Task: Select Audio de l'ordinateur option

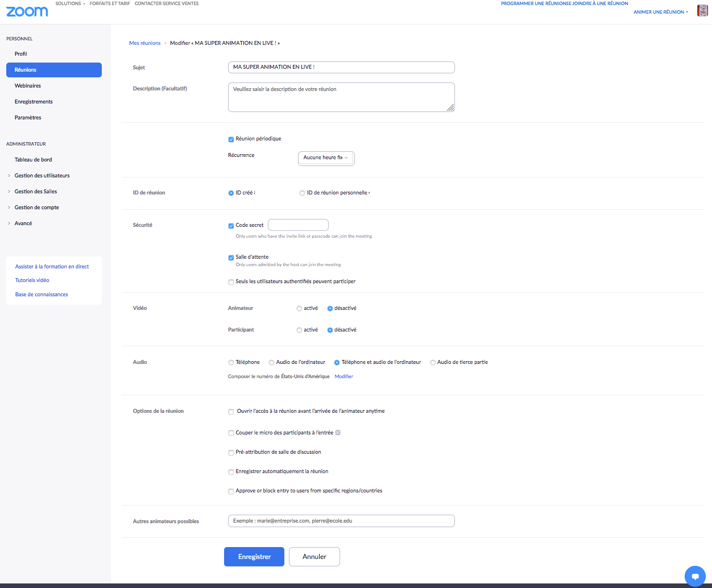Action: 271,363
